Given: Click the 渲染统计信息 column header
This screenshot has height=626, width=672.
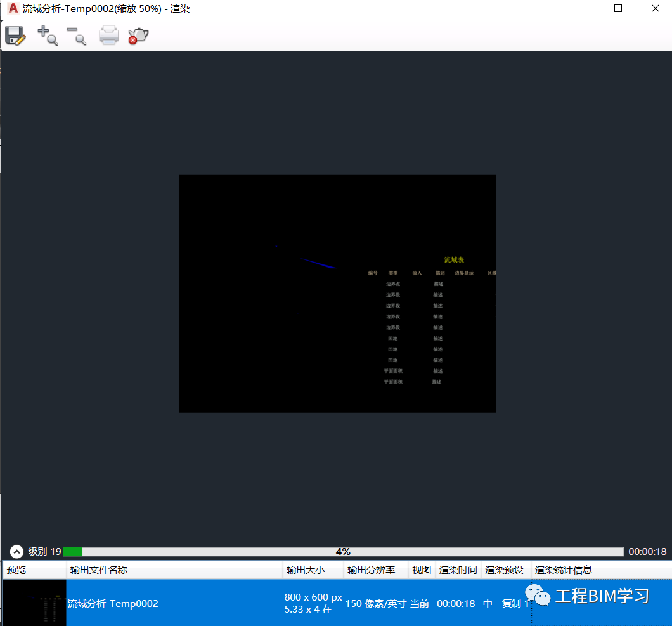Looking at the screenshot, I should coord(601,570).
